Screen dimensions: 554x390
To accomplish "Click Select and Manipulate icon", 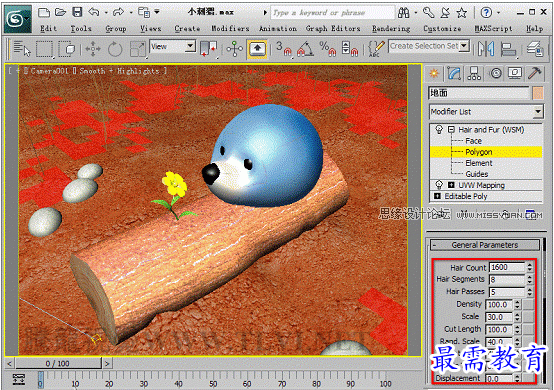I will pyautogui.click(x=234, y=49).
